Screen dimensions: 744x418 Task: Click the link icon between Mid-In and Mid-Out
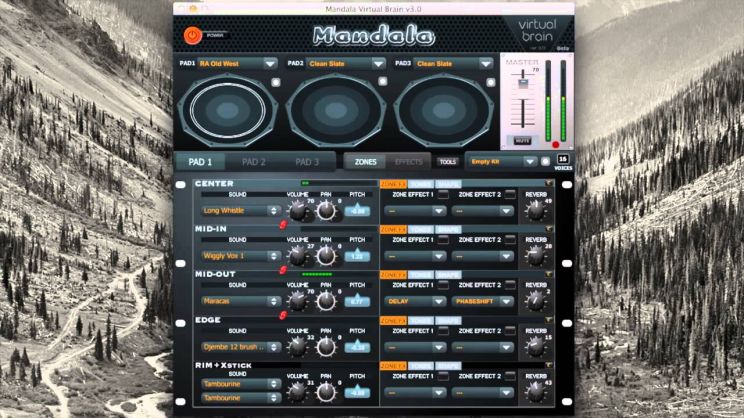click(284, 270)
